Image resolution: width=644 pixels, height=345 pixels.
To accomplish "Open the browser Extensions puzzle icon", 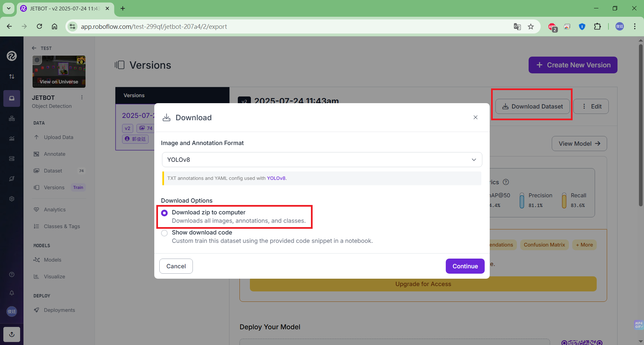I will [597, 26].
